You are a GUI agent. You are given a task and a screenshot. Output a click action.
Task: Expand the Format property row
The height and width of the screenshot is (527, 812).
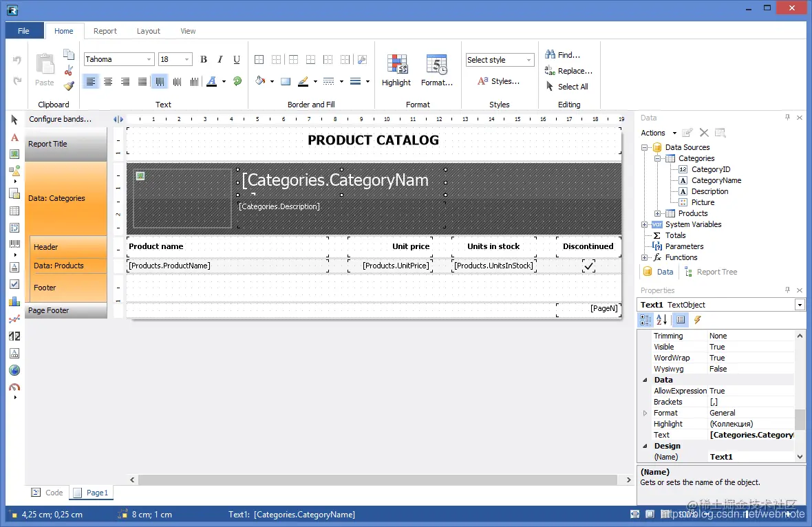[x=645, y=413]
